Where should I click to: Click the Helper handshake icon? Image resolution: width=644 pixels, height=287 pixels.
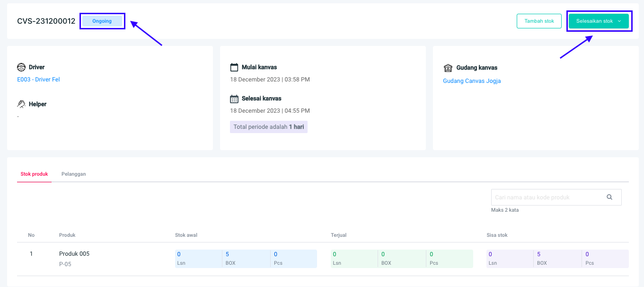pyautogui.click(x=21, y=104)
